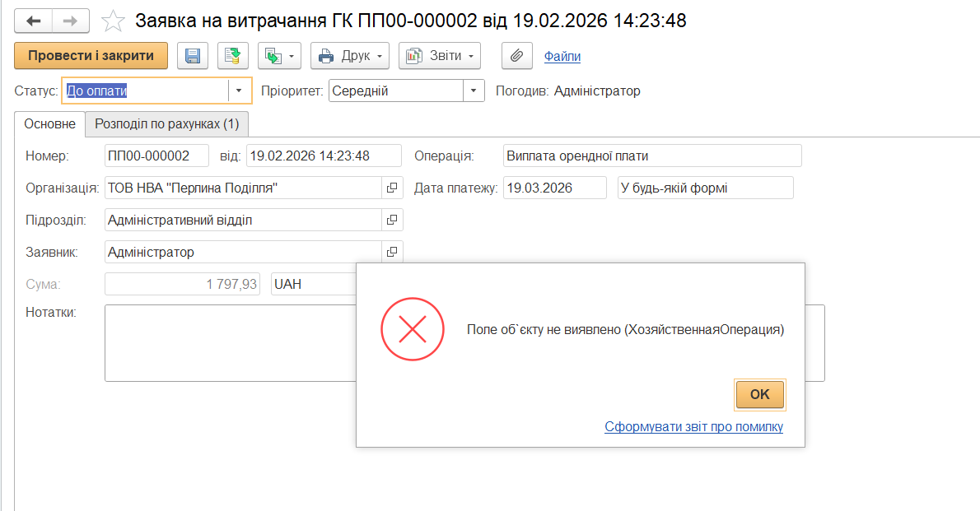Click the Провести і закрити button
Screen dimensions: 980x511
pyautogui.click(x=91, y=56)
